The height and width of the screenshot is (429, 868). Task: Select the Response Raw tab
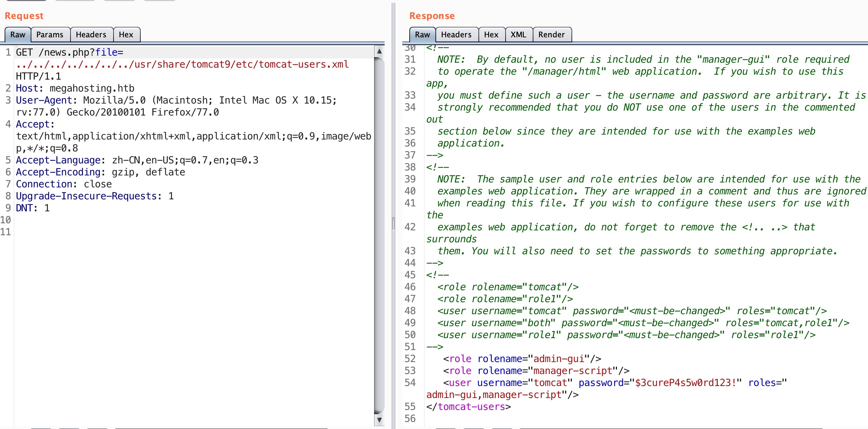pyautogui.click(x=422, y=35)
